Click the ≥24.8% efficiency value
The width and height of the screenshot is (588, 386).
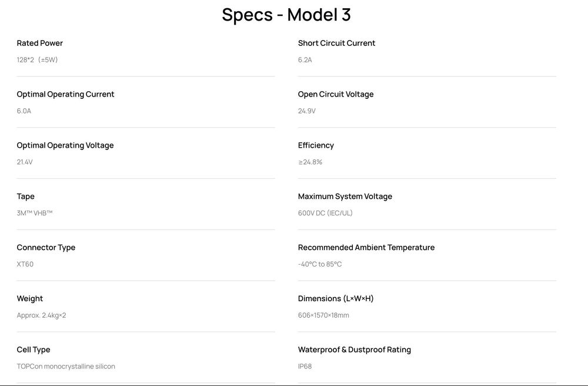coord(310,162)
